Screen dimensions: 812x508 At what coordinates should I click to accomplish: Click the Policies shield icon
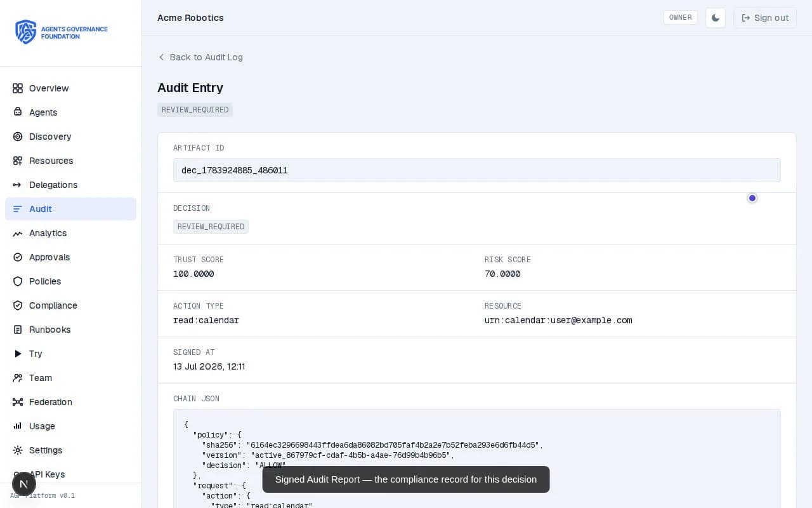click(x=18, y=281)
